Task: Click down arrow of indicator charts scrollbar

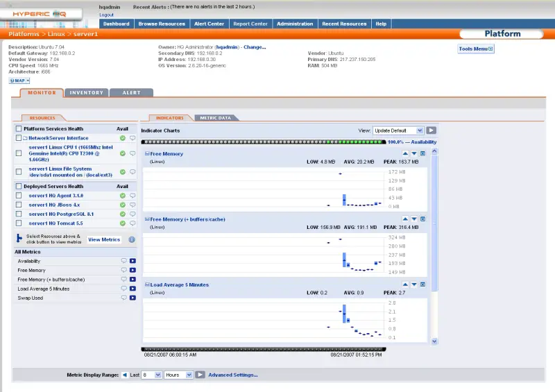Action: (x=434, y=341)
